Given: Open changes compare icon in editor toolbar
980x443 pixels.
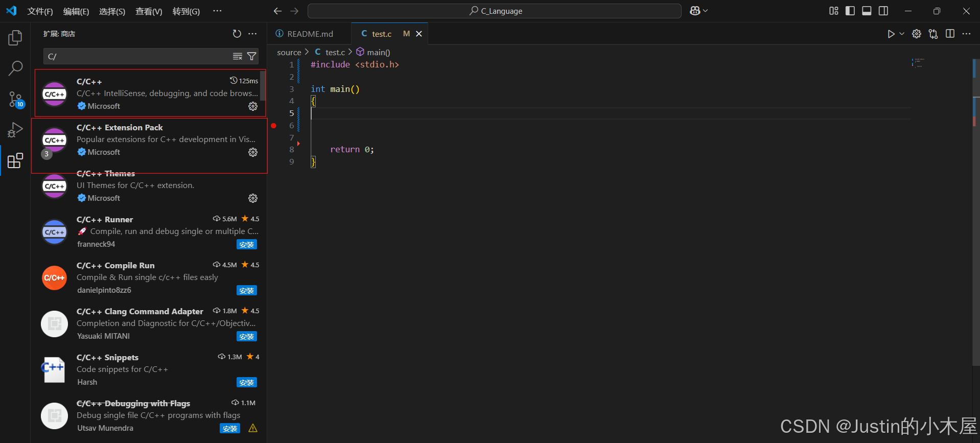Looking at the screenshot, I should [934, 34].
